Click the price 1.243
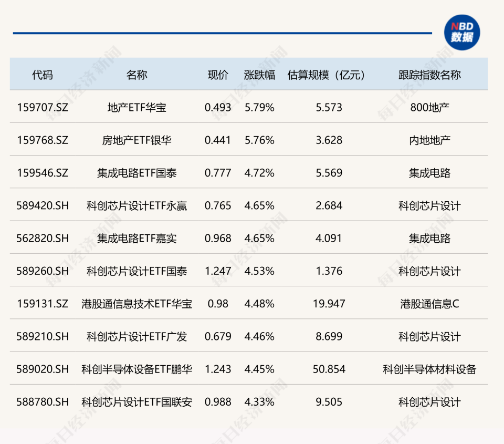The height and width of the screenshot is (444, 504). [x=218, y=369]
